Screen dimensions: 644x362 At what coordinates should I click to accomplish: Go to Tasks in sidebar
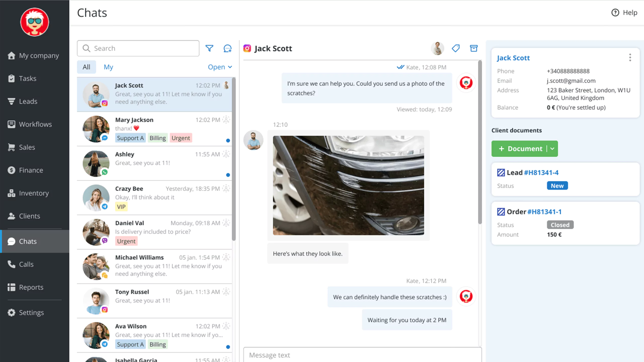pyautogui.click(x=34, y=78)
